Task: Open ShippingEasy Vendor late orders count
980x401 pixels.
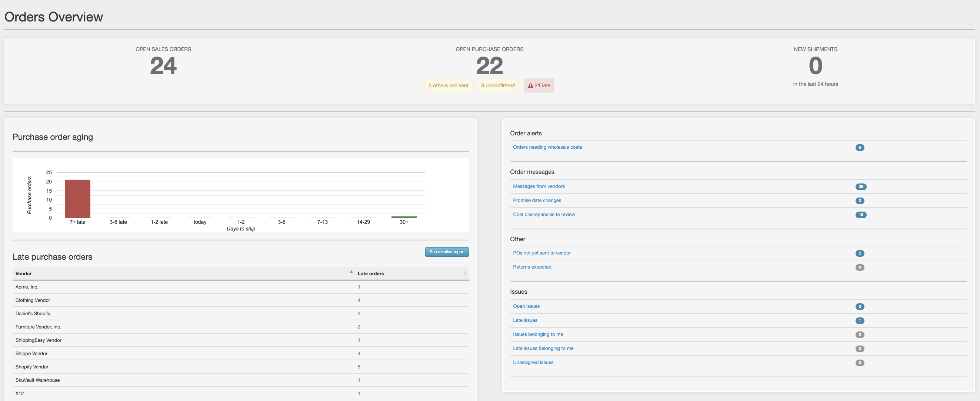Action: pos(359,340)
